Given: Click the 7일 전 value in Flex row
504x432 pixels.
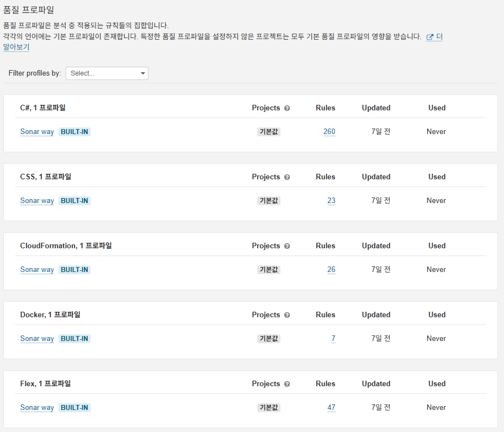Looking at the screenshot, I should [380, 408].
